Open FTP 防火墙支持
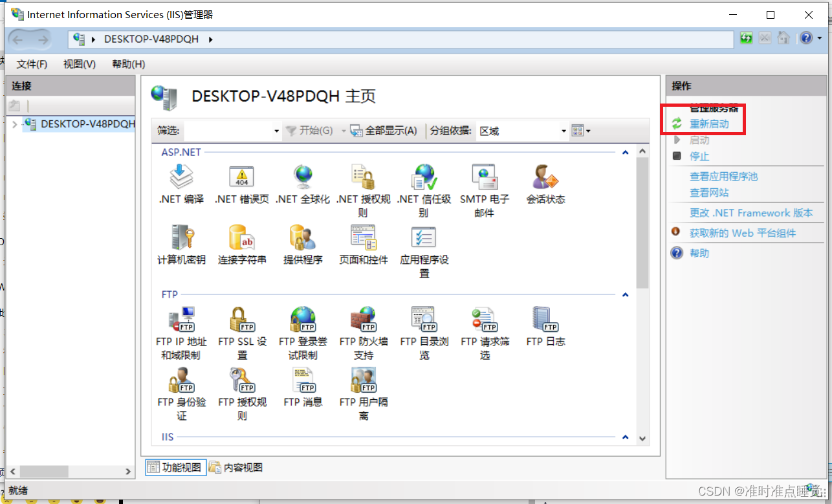Viewport: 832px width, 504px height. pos(363,333)
